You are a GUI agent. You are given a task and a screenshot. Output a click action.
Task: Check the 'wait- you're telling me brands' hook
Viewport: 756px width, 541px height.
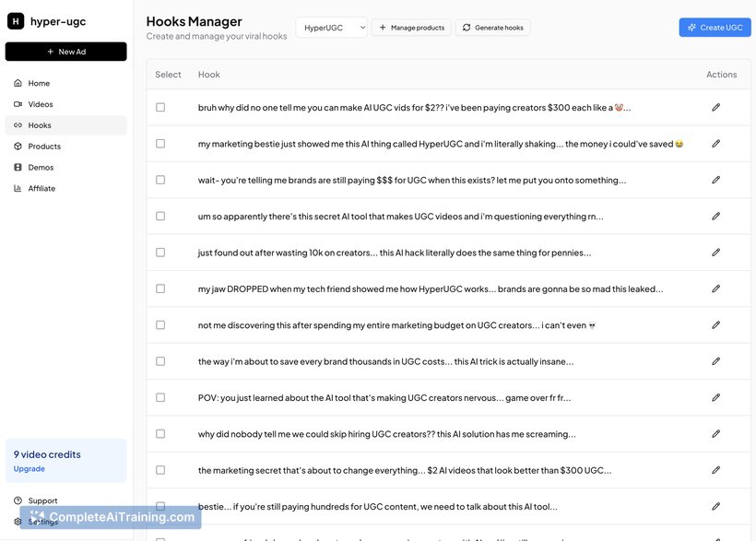pos(160,180)
